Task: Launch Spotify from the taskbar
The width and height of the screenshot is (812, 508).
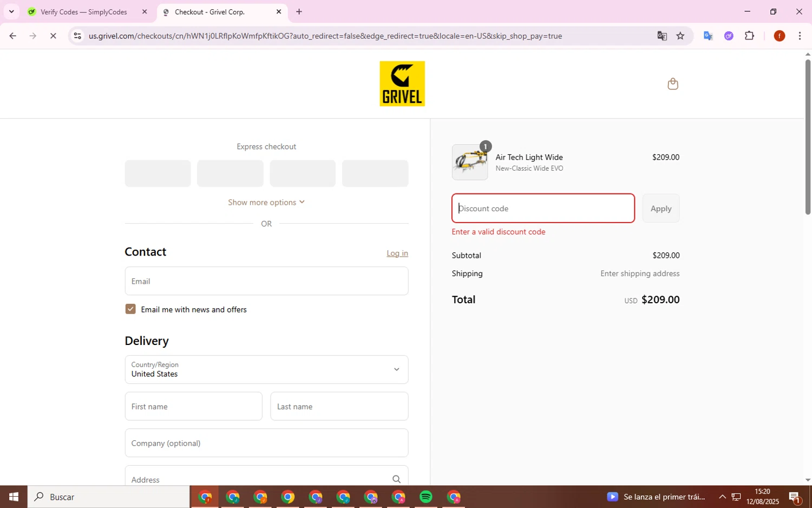Action: pos(426,497)
